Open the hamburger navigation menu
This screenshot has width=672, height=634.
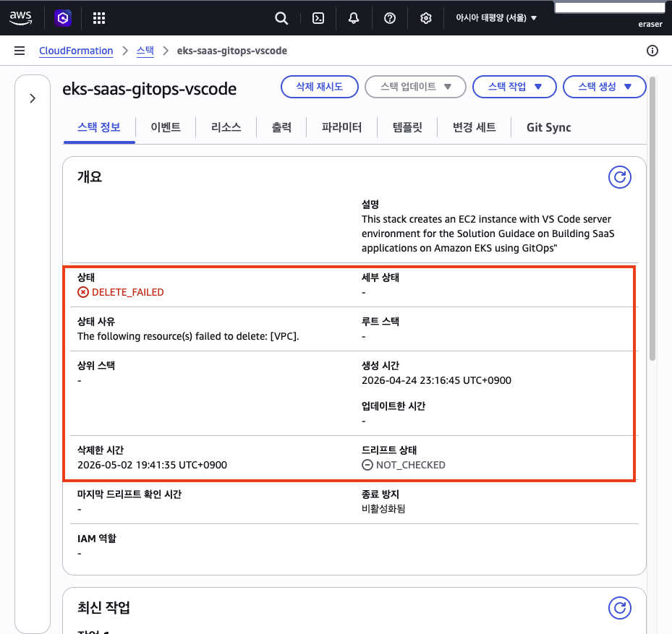20,51
